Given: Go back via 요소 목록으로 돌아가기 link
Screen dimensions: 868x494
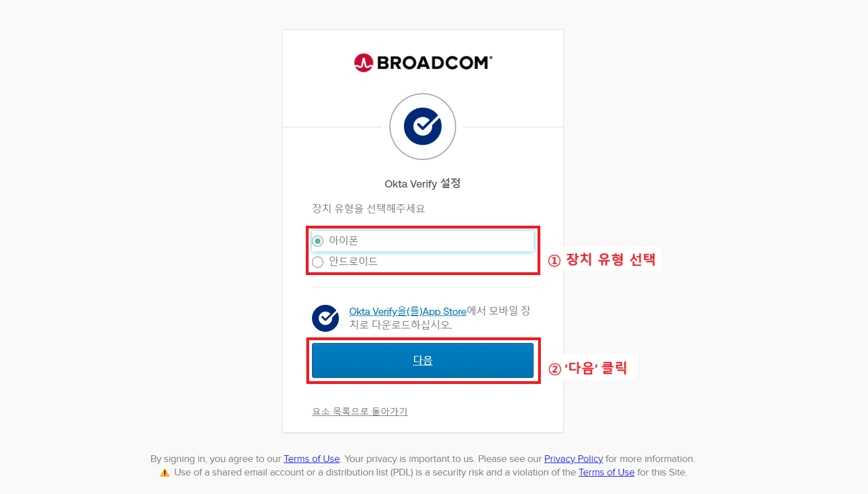Looking at the screenshot, I should tap(360, 411).
